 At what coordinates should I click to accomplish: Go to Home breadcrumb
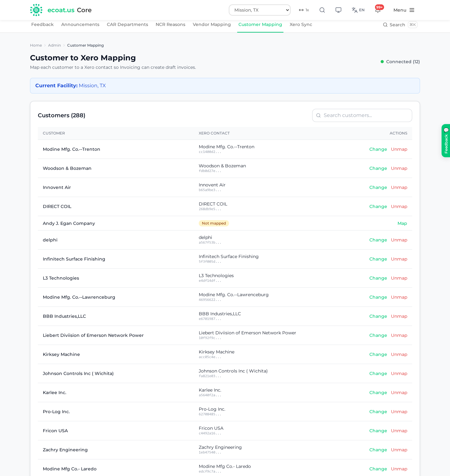[x=36, y=45]
